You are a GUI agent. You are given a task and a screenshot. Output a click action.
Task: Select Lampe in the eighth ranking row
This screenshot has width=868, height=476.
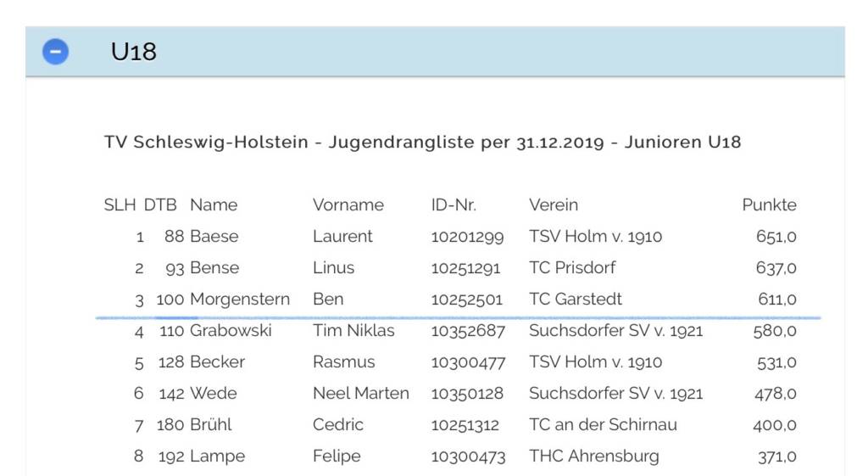[x=218, y=456]
